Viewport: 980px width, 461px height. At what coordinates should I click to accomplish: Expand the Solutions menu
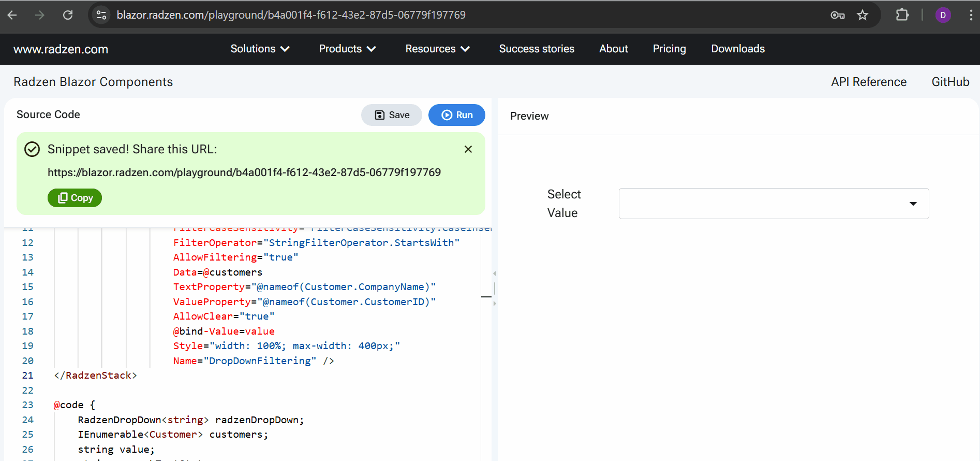260,49
